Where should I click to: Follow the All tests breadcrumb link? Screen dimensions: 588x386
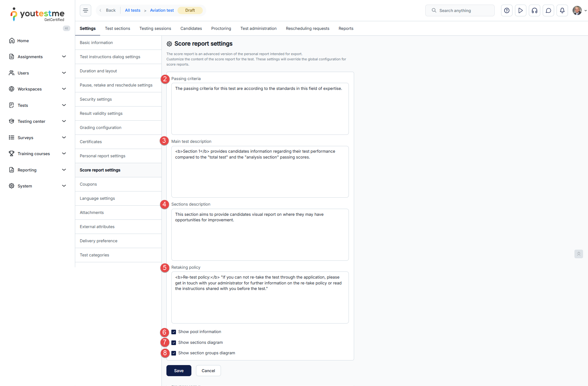(133, 10)
